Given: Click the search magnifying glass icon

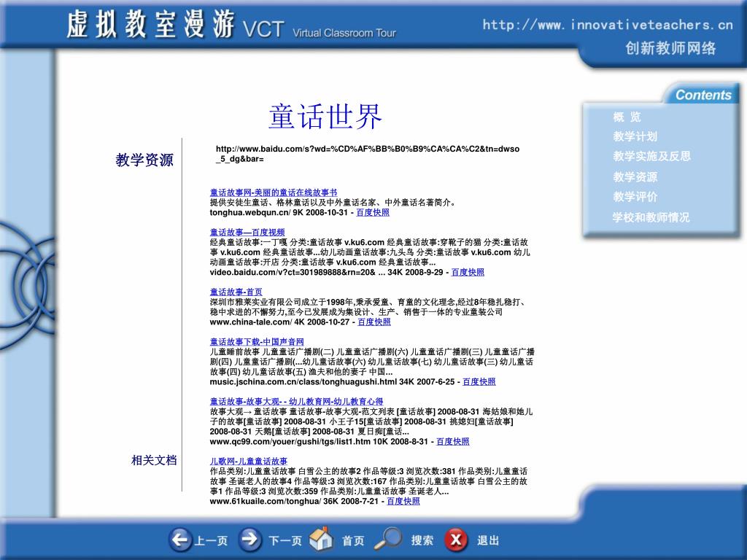Looking at the screenshot, I should pos(388,539).
